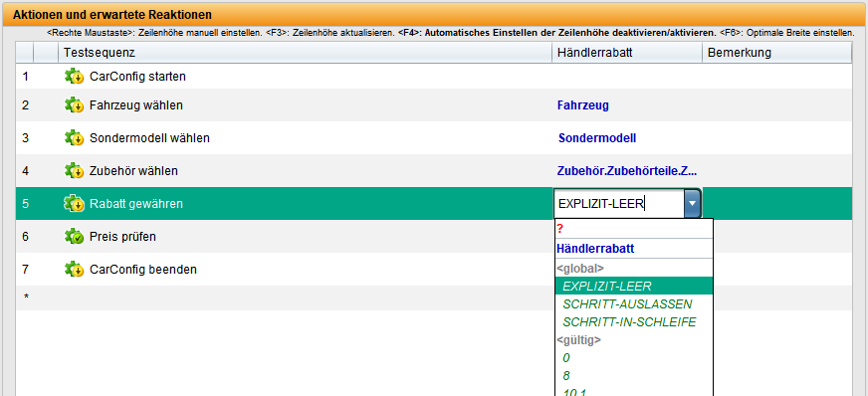Click the CarConfig starten step text
The height and width of the screenshot is (396, 868).
pyautogui.click(x=137, y=77)
